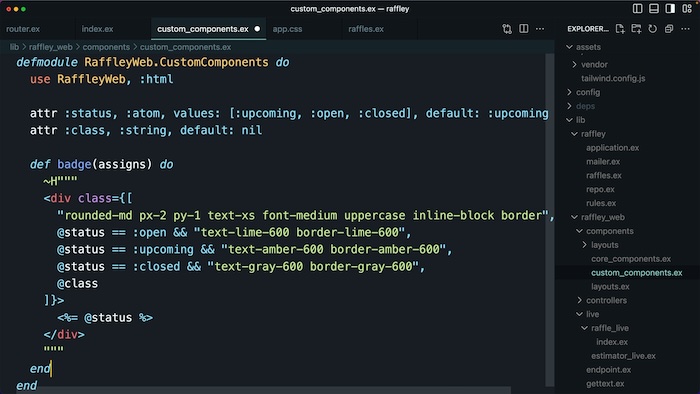Open endpoint.ex in the Explorer

[608, 369]
